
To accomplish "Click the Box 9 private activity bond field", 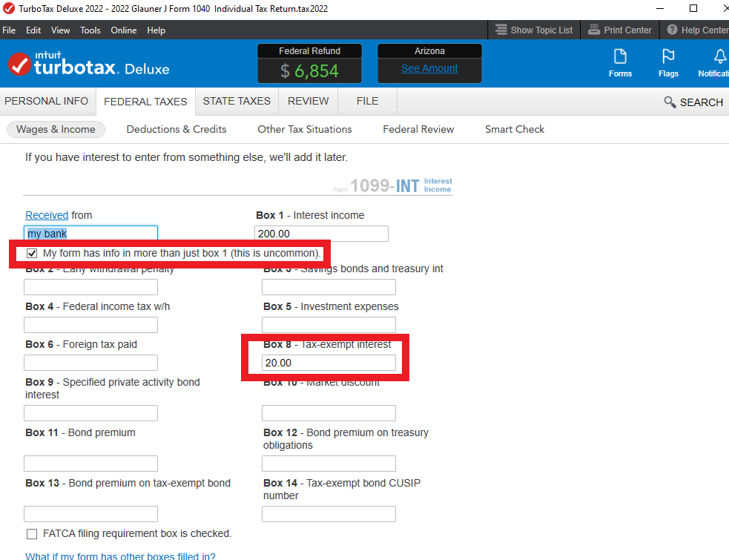I will [x=90, y=413].
